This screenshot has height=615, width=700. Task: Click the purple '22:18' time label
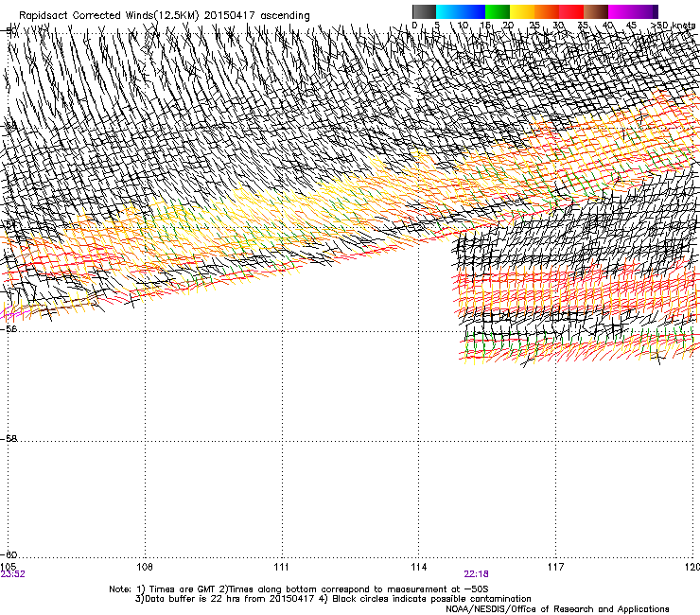pos(476,574)
